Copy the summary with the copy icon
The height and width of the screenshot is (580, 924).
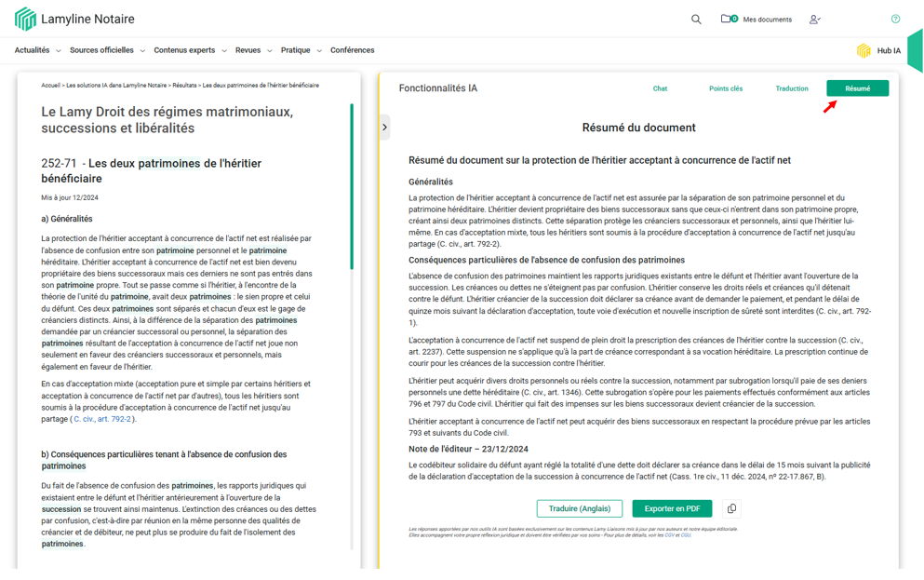pos(731,508)
